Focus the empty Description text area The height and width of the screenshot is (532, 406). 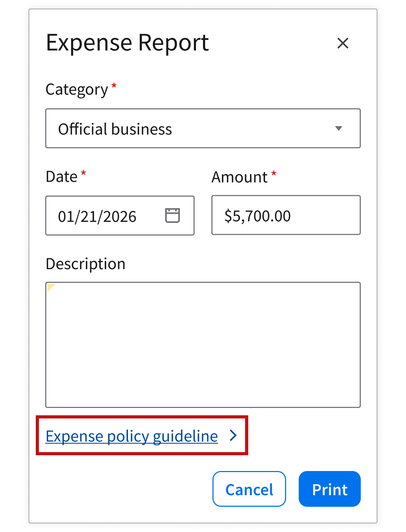[x=203, y=345]
